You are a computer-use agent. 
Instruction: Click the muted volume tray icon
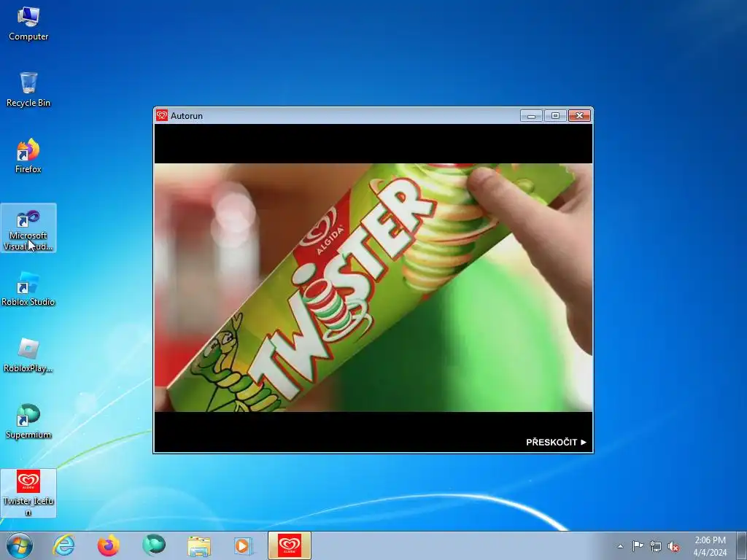pos(673,546)
